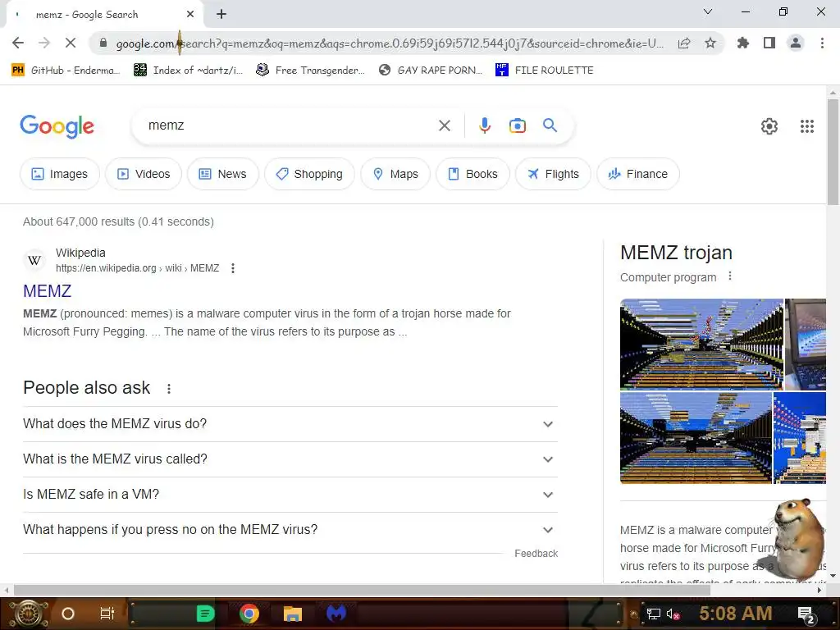Screen dimensions: 840x630
Task: Switch to the Flights results tab
Action: coord(554,174)
